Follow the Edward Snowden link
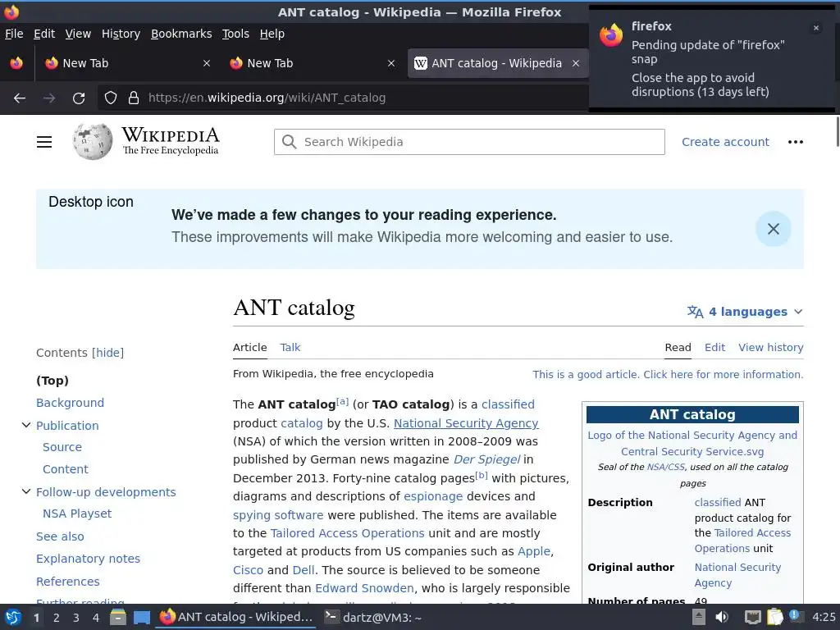The height and width of the screenshot is (630, 840). point(364,588)
